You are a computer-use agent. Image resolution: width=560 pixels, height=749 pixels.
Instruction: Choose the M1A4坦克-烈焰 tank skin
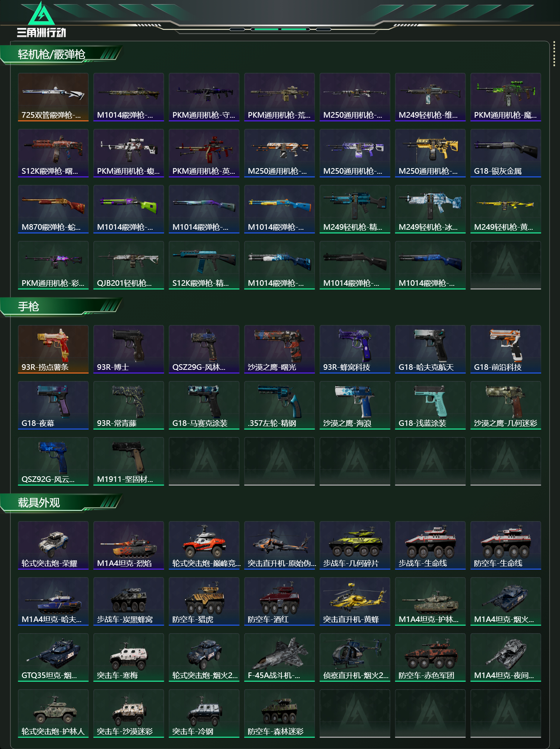click(x=128, y=545)
